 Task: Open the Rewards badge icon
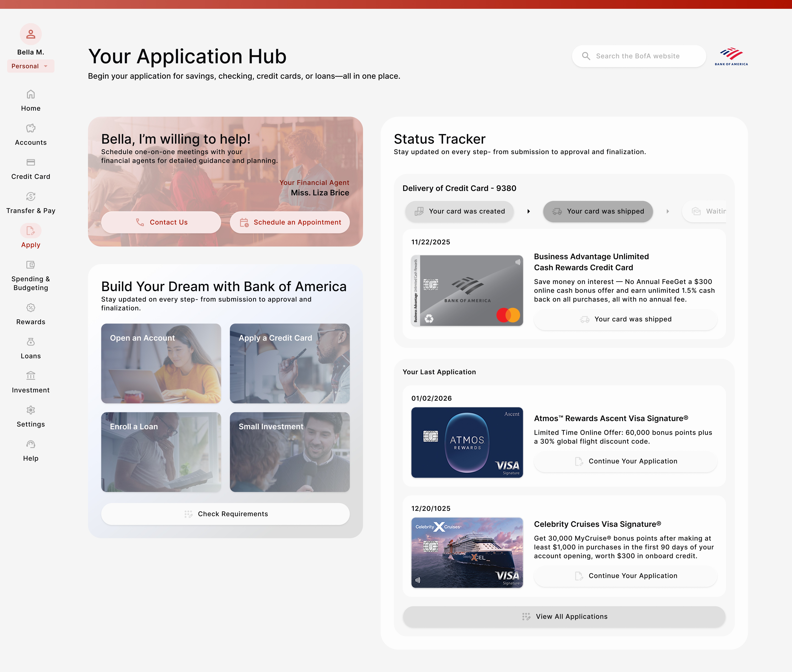pyautogui.click(x=31, y=307)
